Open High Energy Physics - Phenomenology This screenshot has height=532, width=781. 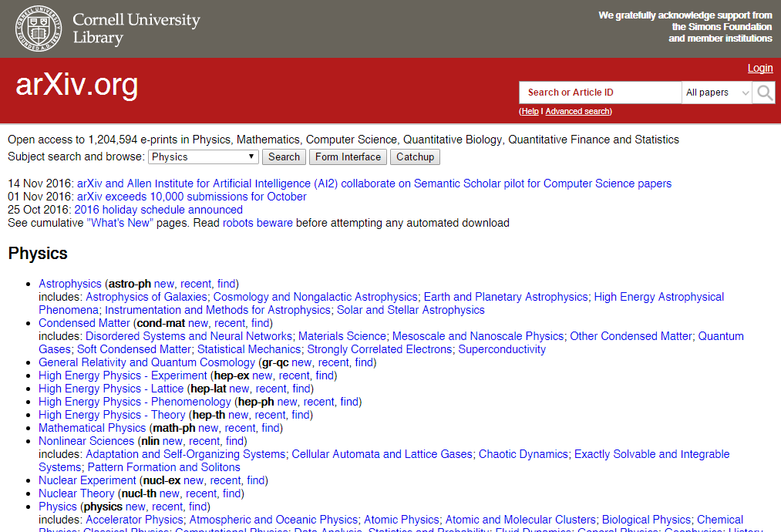135,402
